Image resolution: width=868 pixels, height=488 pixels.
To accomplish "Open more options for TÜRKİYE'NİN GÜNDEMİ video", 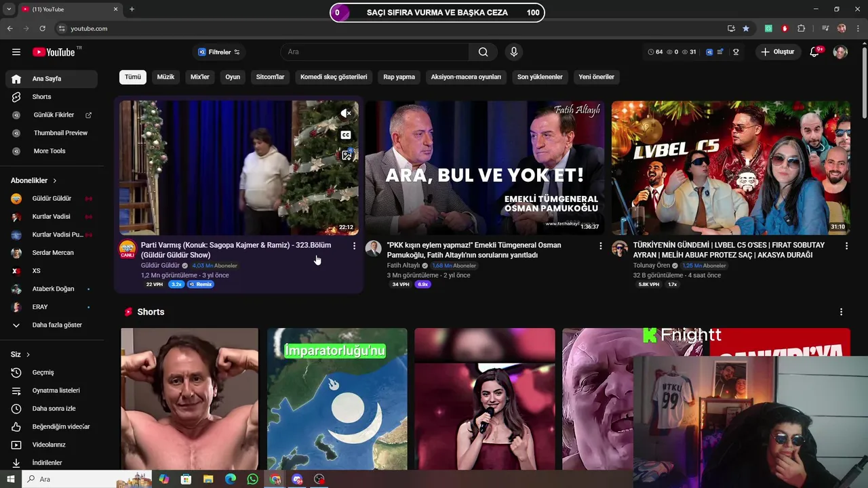I will pos(846,246).
